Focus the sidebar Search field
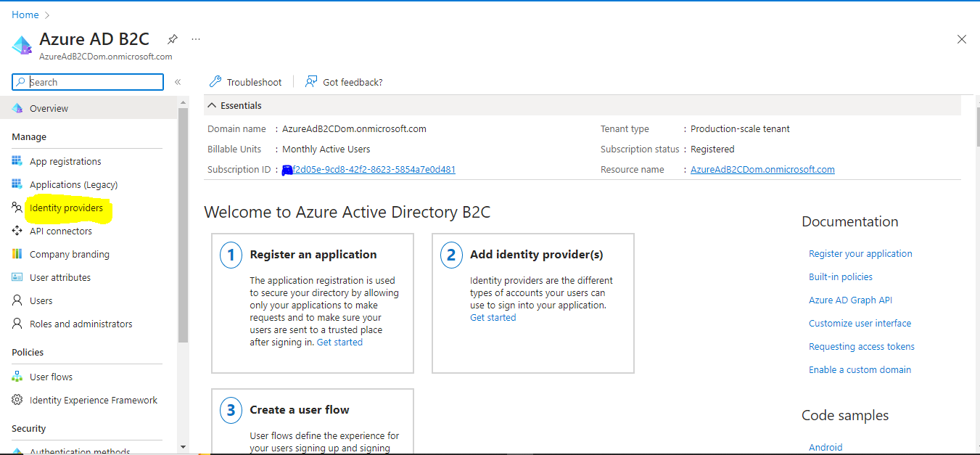 click(x=88, y=82)
